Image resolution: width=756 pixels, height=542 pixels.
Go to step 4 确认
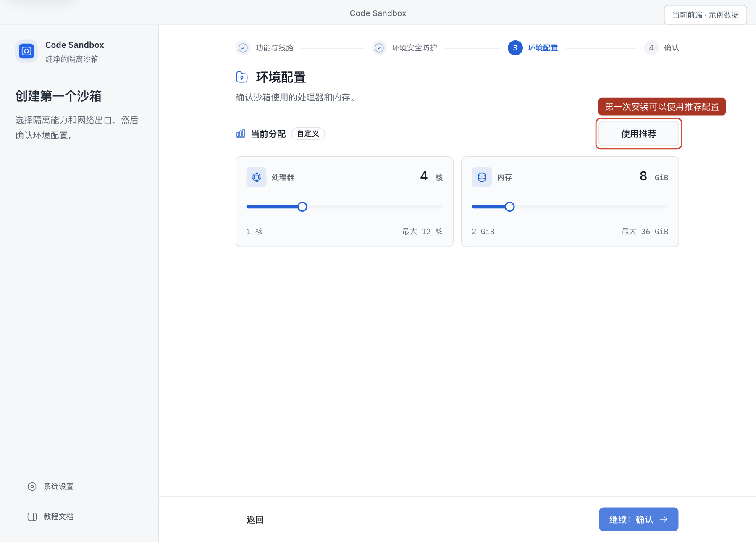pyautogui.click(x=661, y=48)
